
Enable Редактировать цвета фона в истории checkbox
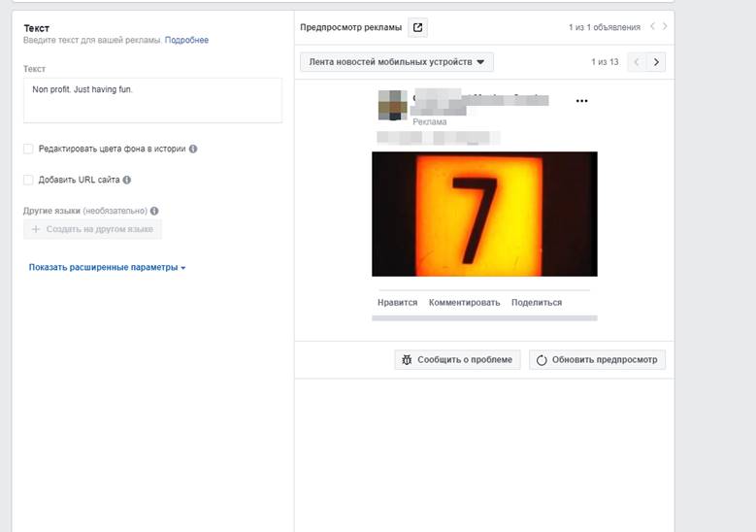pyautogui.click(x=28, y=150)
